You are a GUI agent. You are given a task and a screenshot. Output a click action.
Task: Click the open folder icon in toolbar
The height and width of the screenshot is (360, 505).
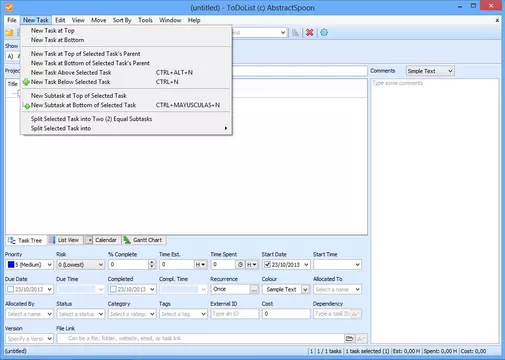(9, 32)
